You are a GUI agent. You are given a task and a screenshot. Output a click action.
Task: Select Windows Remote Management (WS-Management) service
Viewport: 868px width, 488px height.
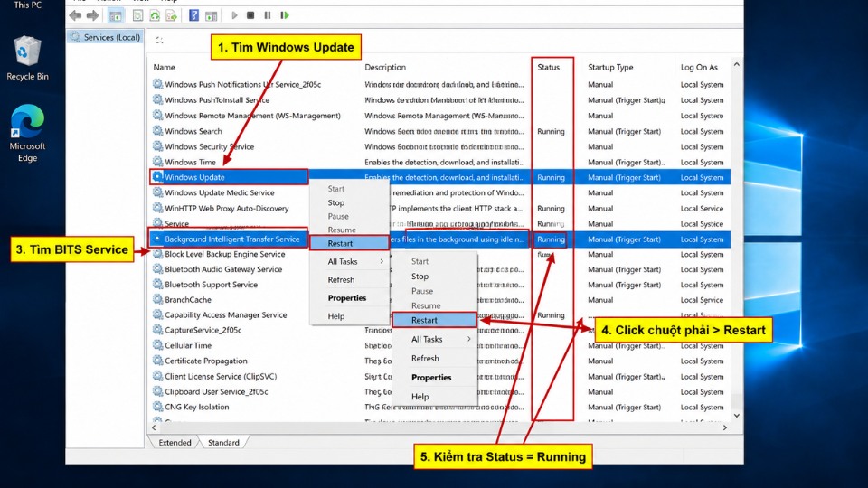coord(440,116)
